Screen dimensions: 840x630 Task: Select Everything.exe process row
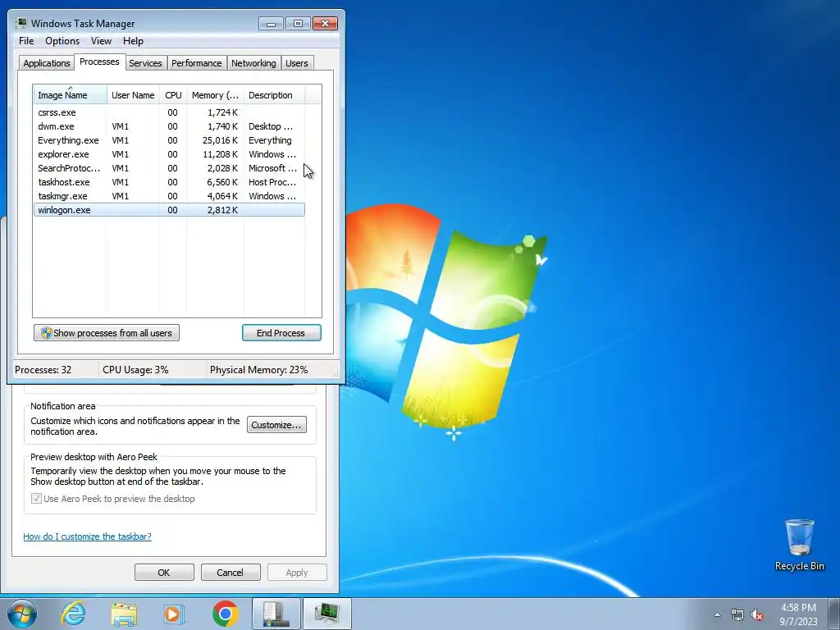click(169, 140)
